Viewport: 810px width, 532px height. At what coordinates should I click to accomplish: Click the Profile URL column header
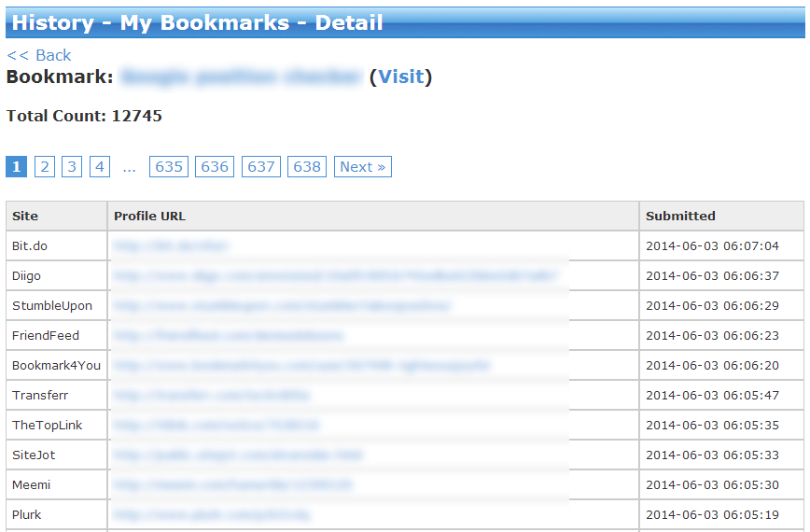[373, 216]
